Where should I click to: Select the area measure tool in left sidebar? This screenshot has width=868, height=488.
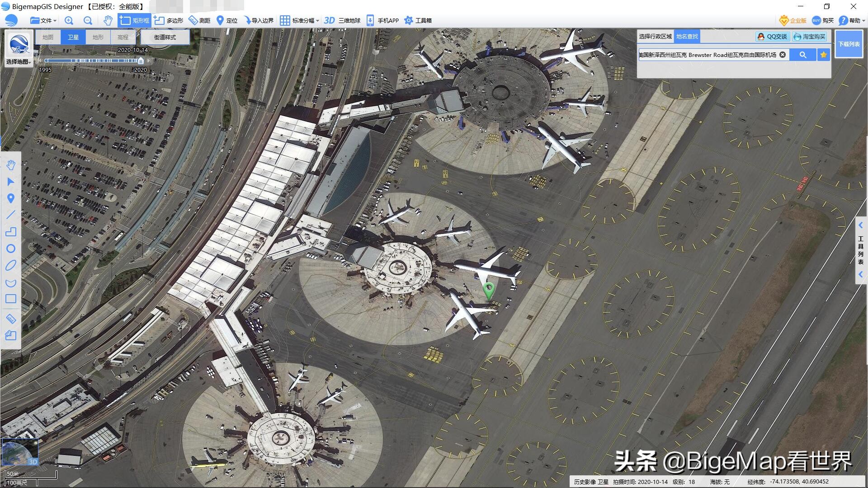[11, 335]
